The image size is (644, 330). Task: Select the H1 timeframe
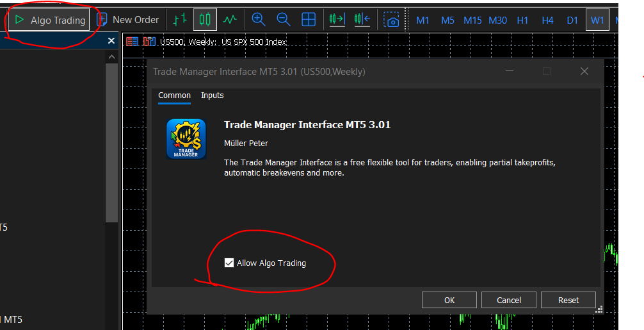click(x=522, y=20)
